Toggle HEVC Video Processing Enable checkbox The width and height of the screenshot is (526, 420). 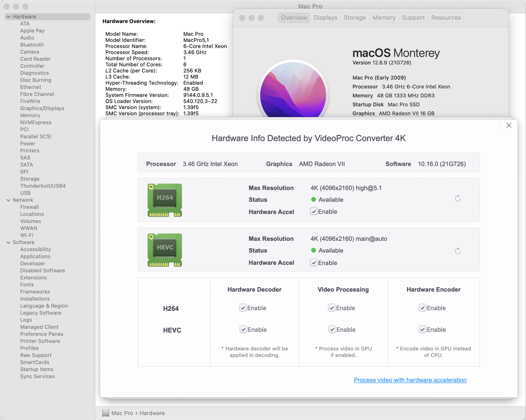click(332, 330)
